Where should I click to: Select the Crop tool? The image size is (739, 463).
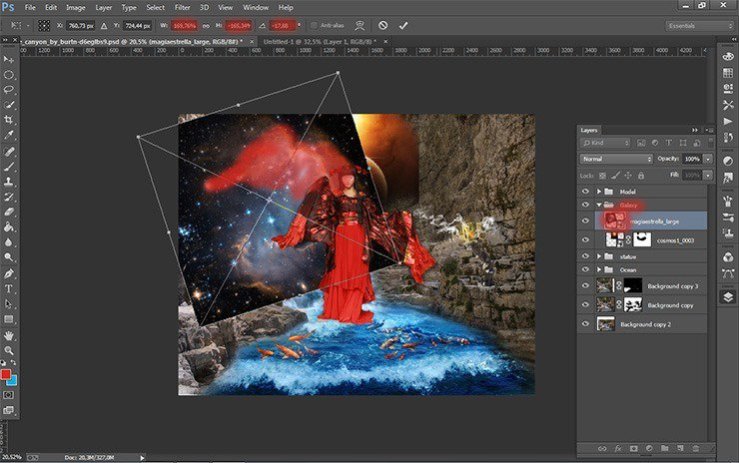[x=9, y=119]
